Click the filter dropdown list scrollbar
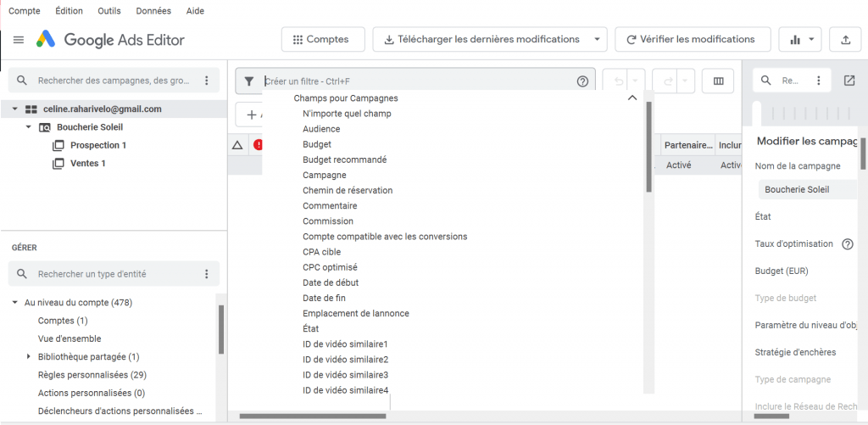Viewport: 868px width, 425px height. [x=648, y=146]
